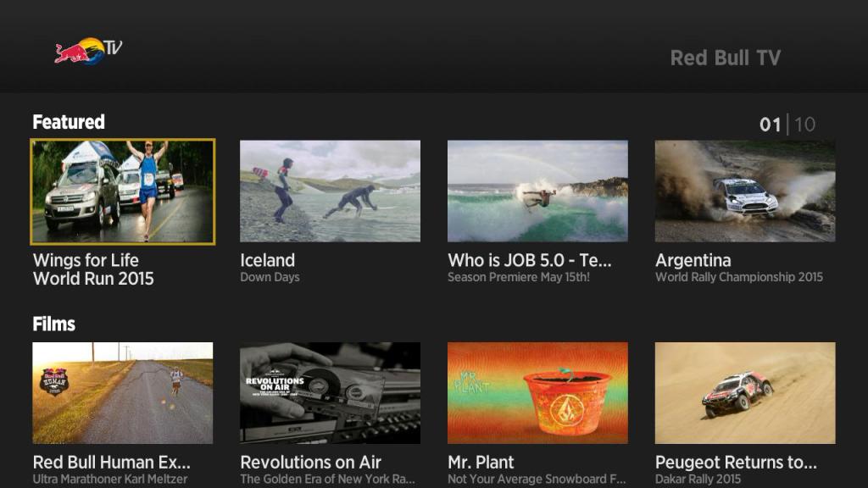This screenshot has width=868, height=488.
Task: Click the Red Bull TV logo icon
Action: coord(88,51)
